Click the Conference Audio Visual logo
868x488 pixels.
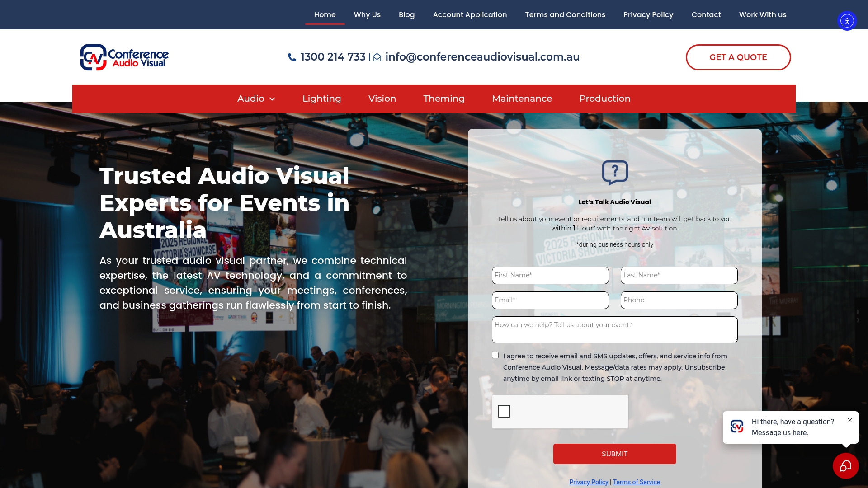(124, 57)
